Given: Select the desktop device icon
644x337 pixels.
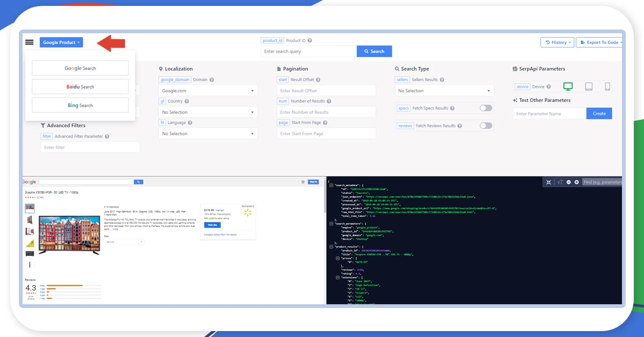Looking at the screenshot, I should (x=568, y=86).
